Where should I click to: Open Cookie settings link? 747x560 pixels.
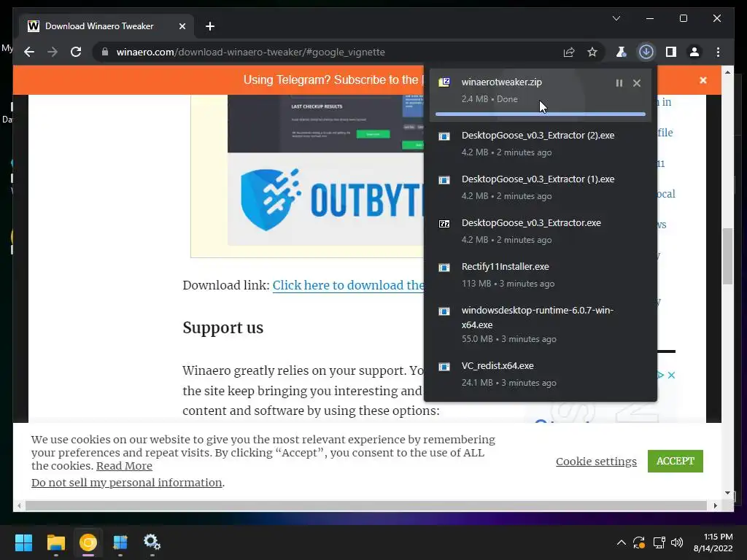tap(596, 462)
